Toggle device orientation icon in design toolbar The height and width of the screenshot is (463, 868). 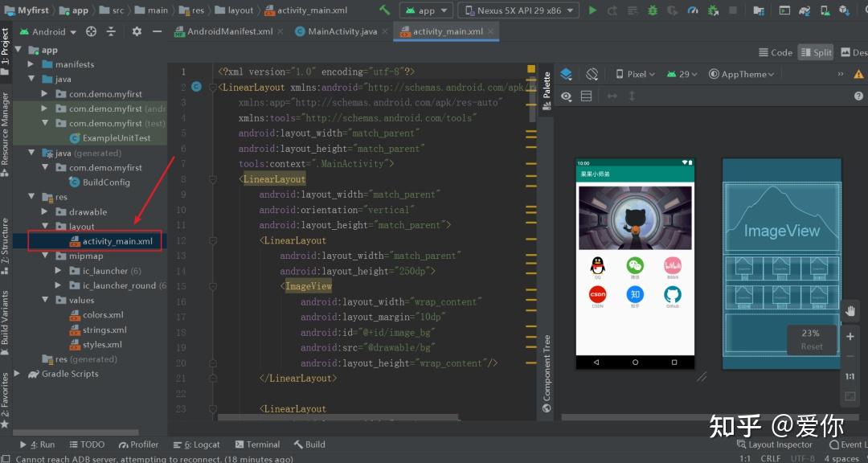click(x=592, y=74)
